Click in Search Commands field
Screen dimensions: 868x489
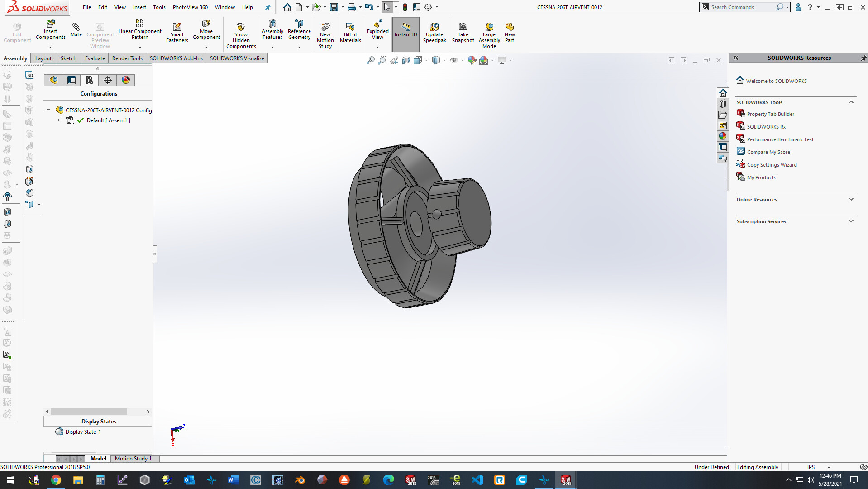coord(742,7)
